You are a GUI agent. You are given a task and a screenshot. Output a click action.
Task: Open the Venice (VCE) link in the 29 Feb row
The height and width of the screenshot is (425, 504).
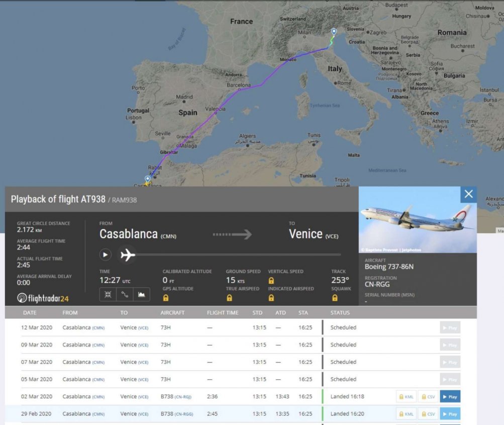[134, 414]
